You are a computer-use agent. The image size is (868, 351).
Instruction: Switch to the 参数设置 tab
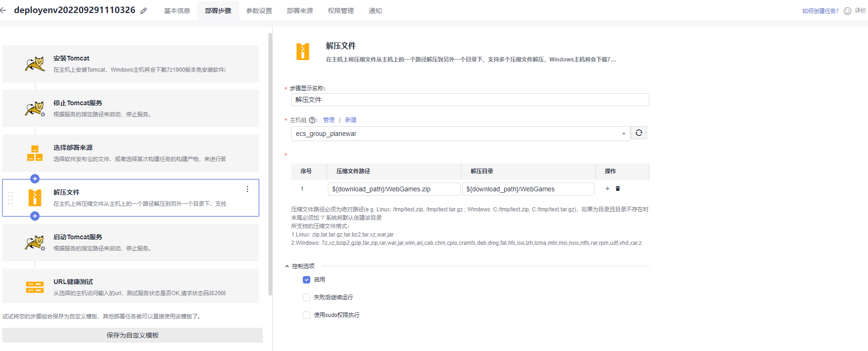pyautogui.click(x=259, y=11)
